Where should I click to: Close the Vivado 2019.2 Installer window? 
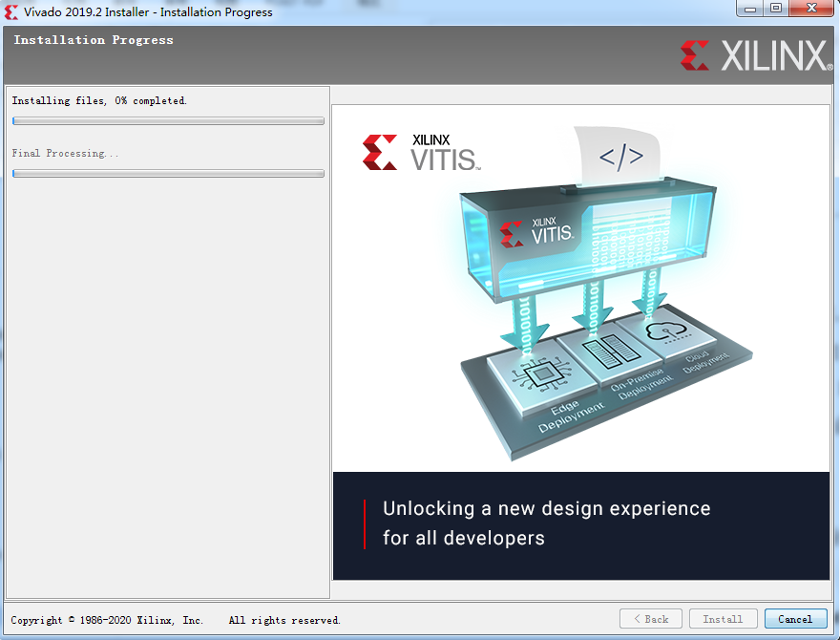[x=809, y=9]
